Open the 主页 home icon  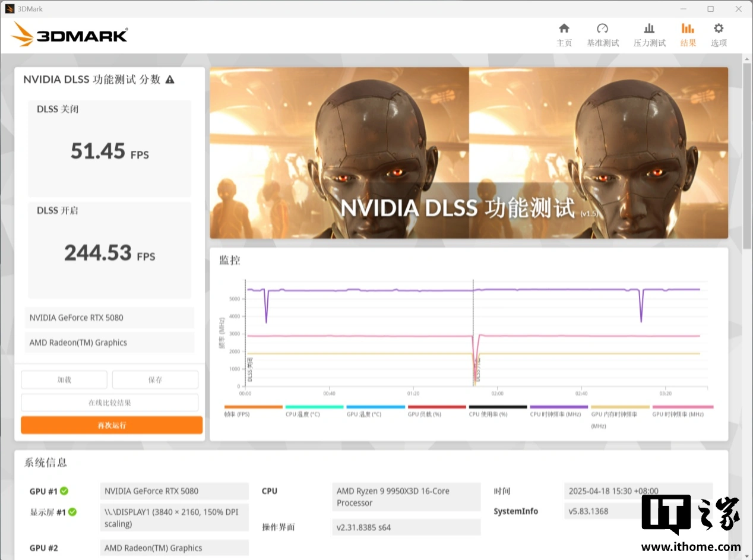pyautogui.click(x=564, y=29)
